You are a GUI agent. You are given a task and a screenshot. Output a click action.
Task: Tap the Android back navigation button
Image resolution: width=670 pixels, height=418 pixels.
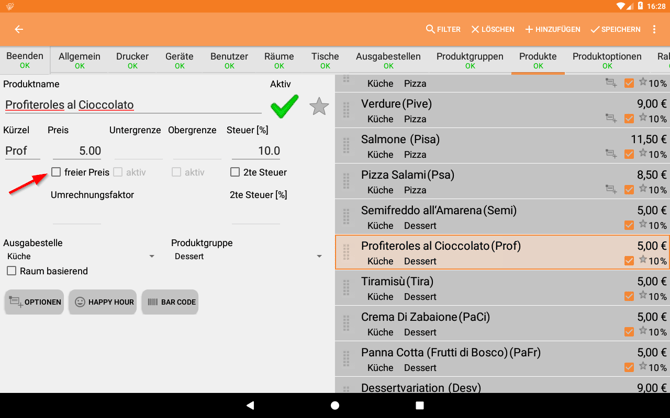[250, 405]
